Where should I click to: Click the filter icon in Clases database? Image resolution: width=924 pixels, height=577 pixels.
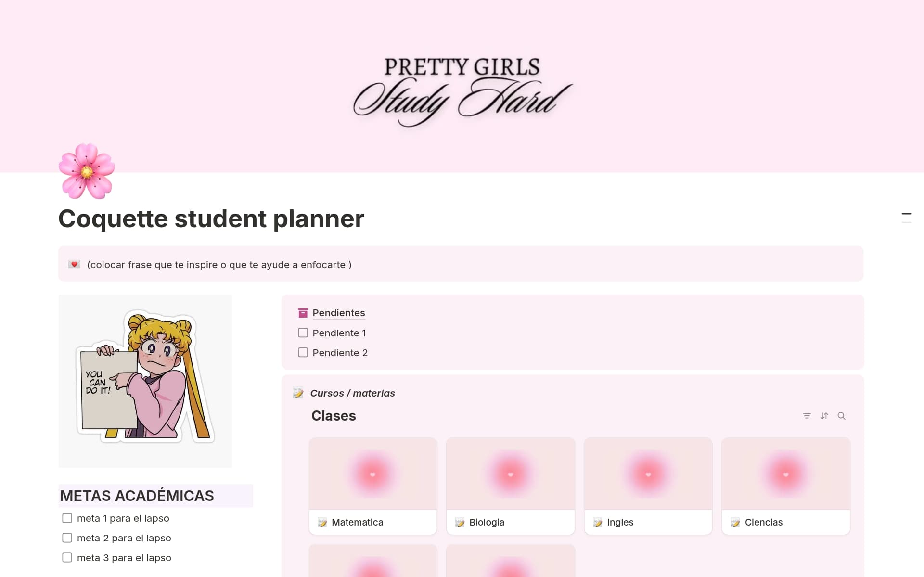pos(807,416)
